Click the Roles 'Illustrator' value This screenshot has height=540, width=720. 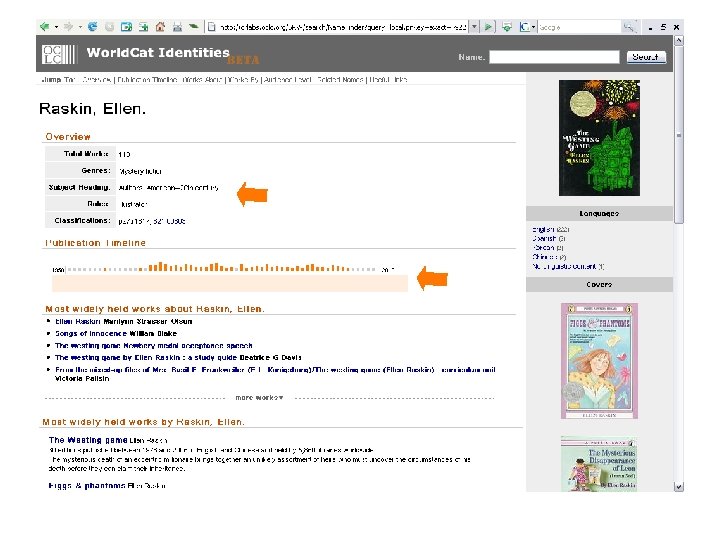tap(133, 204)
